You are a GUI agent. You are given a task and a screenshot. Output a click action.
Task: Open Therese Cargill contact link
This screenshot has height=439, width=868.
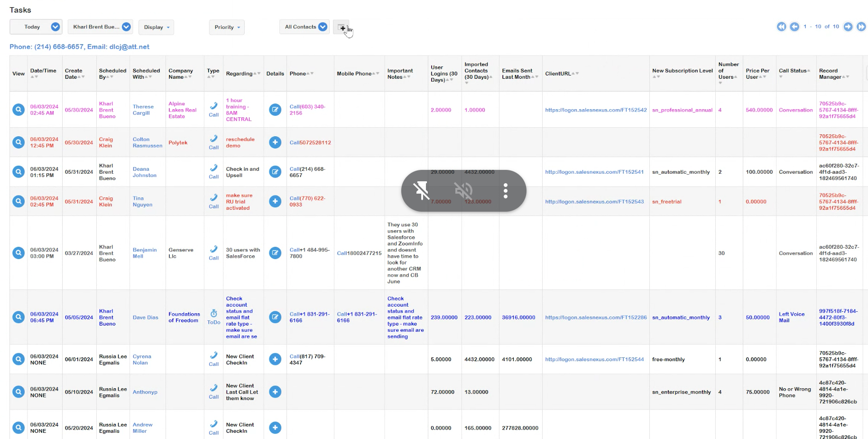143,110
